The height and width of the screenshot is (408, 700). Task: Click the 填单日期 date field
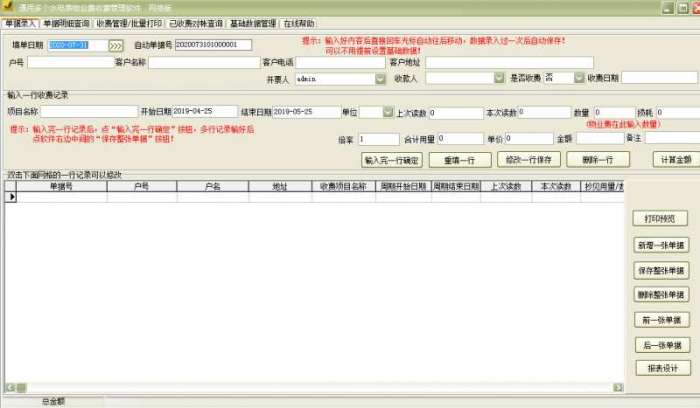78,45
